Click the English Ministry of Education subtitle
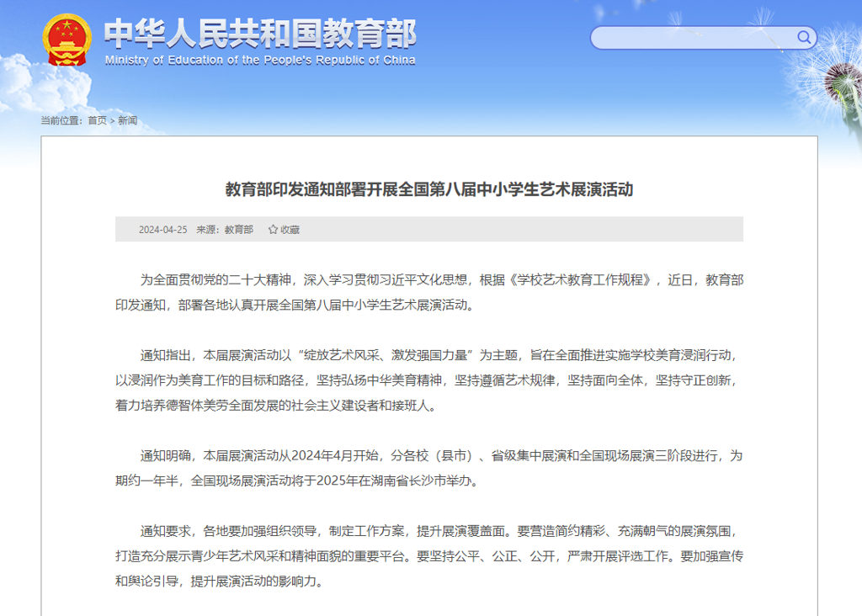Screen dimensions: 862x616 (x=259, y=61)
